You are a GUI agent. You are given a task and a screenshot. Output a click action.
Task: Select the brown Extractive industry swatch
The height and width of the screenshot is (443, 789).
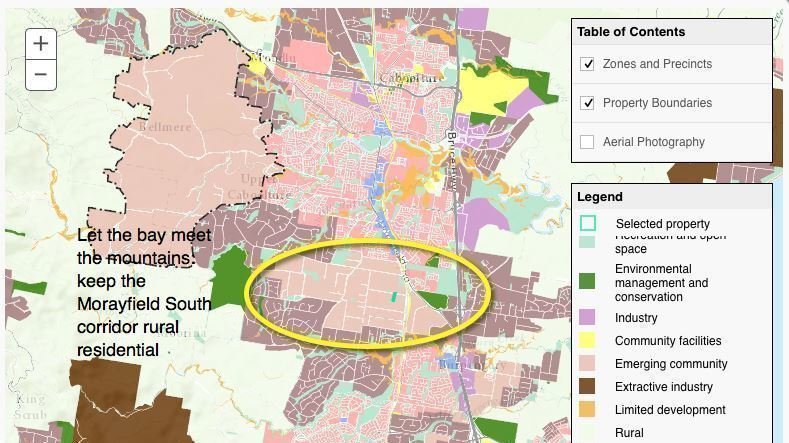pyautogui.click(x=588, y=387)
